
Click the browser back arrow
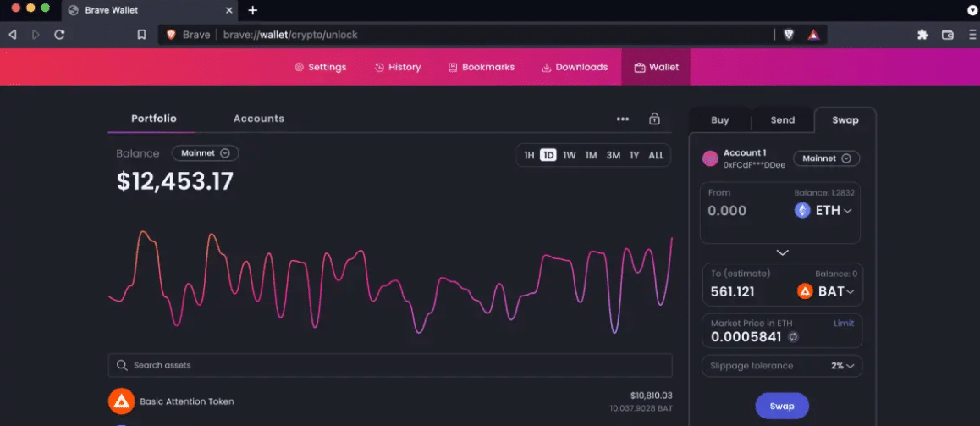tap(13, 35)
